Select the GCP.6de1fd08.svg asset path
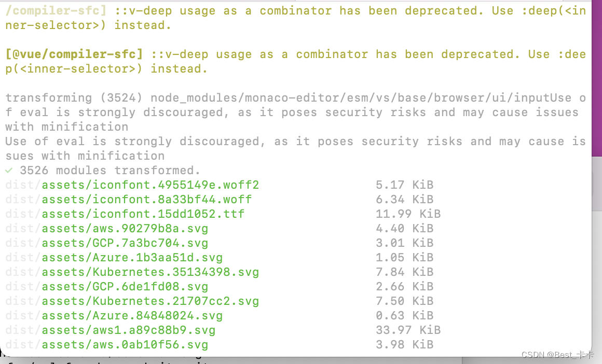602x364 pixels. (125, 286)
